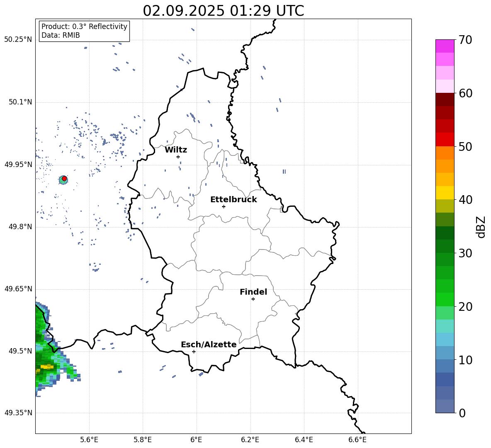Click the 6.2°E longitude label
Viewport: 491px width, 448px height.
(x=250, y=440)
